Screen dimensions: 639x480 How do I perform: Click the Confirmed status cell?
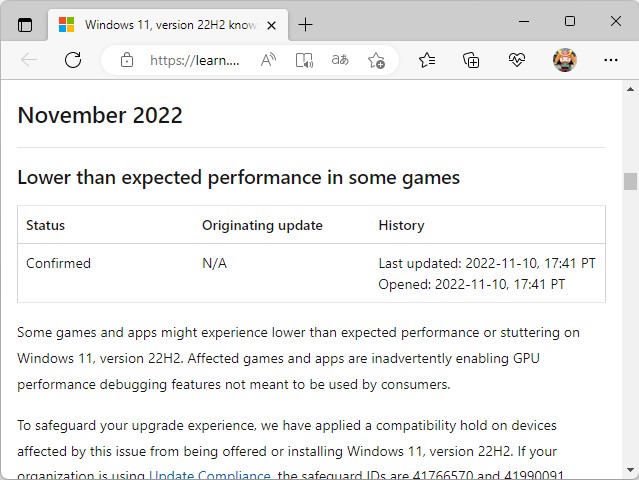click(58, 263)
